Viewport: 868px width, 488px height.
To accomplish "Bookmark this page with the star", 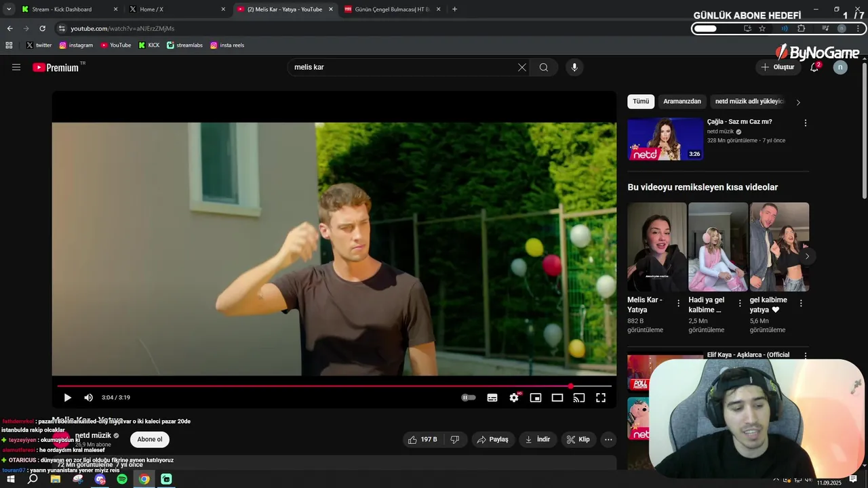I will click(x=762, y=28).
